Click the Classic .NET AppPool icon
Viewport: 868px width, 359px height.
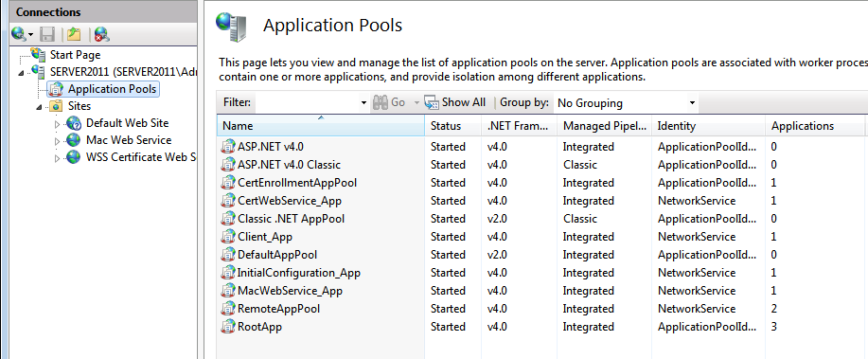click(x=228, y=219)
